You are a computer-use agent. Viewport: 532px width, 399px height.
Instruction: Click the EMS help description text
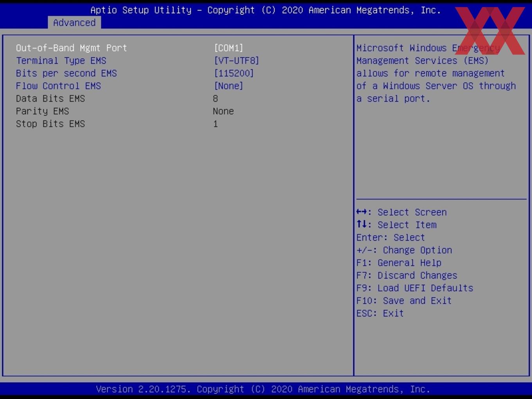coord(436,73)
